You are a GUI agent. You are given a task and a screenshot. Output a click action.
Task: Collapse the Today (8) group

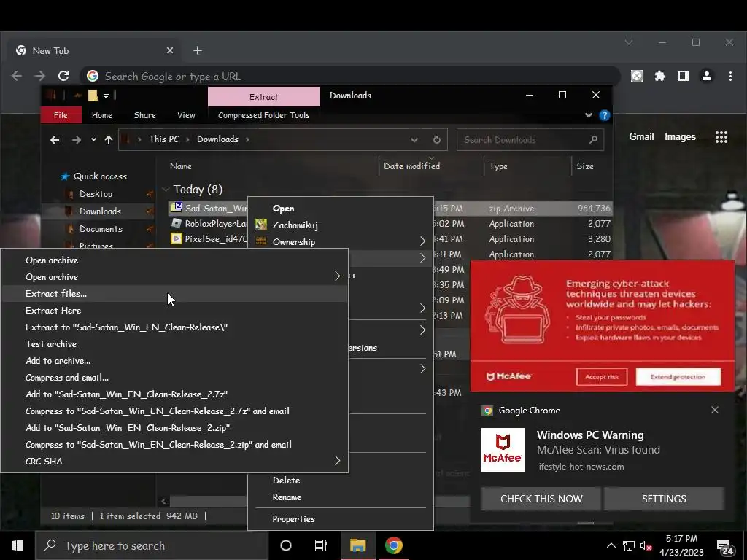pos(166,190)
